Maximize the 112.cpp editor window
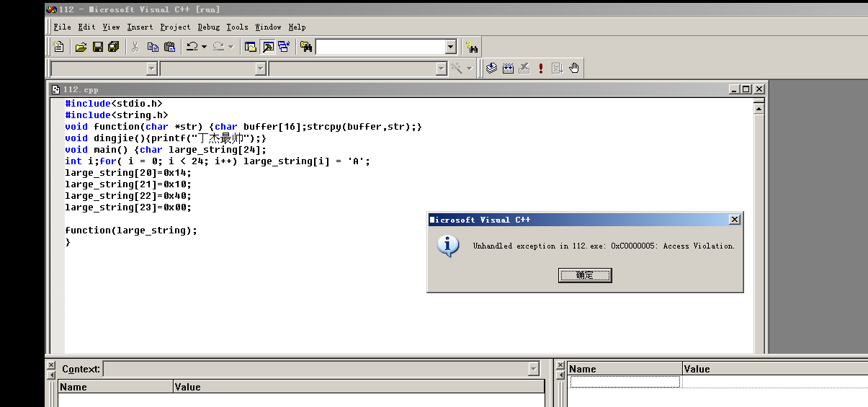The image size is (868, 407). (746, 89)
